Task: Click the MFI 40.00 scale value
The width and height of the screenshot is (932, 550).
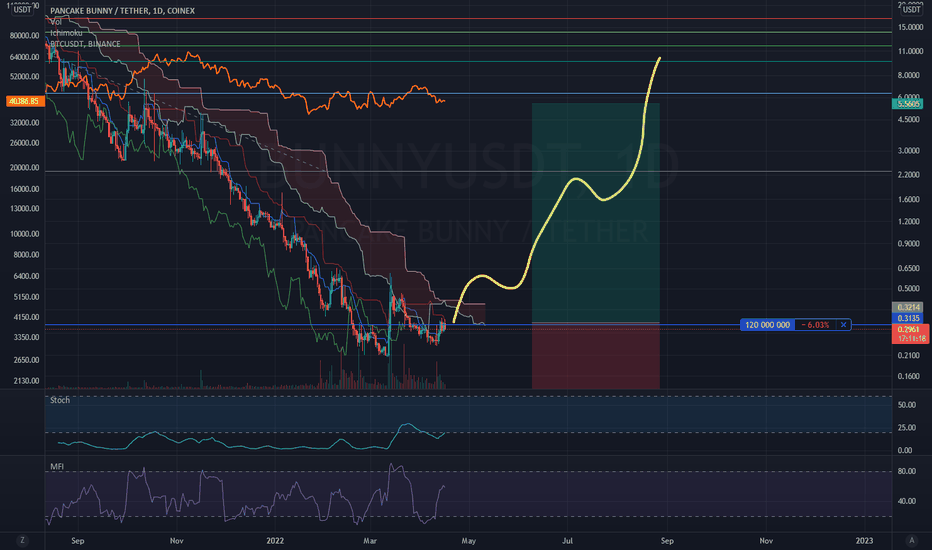Action: click(x=906, y=501)
